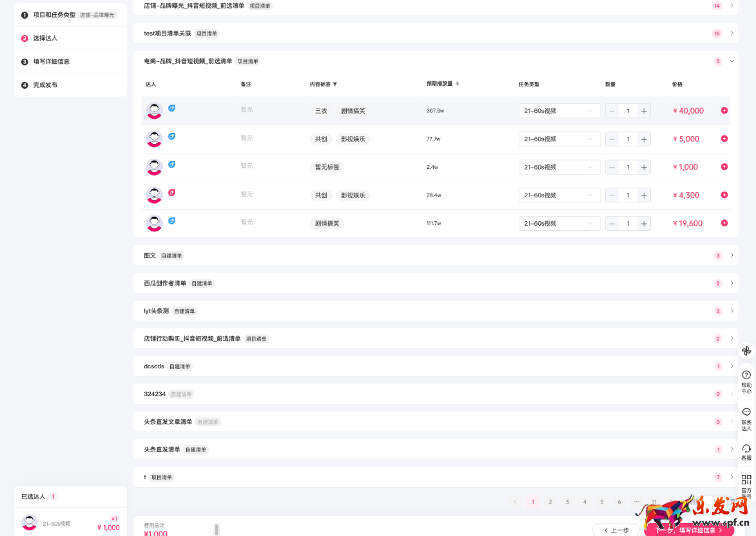This screenshot has width=756, height=536.
Task: Open 客服 headset support icon
Action: click(746, 448)
